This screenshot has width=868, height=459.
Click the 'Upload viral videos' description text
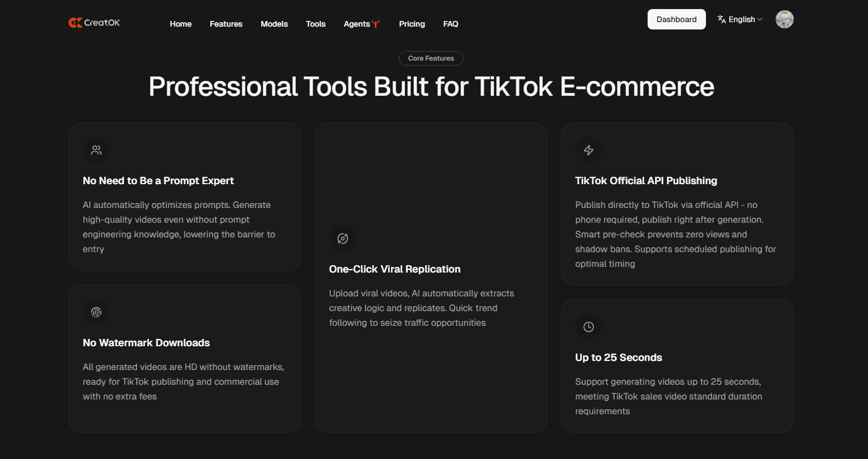(422, 308)
